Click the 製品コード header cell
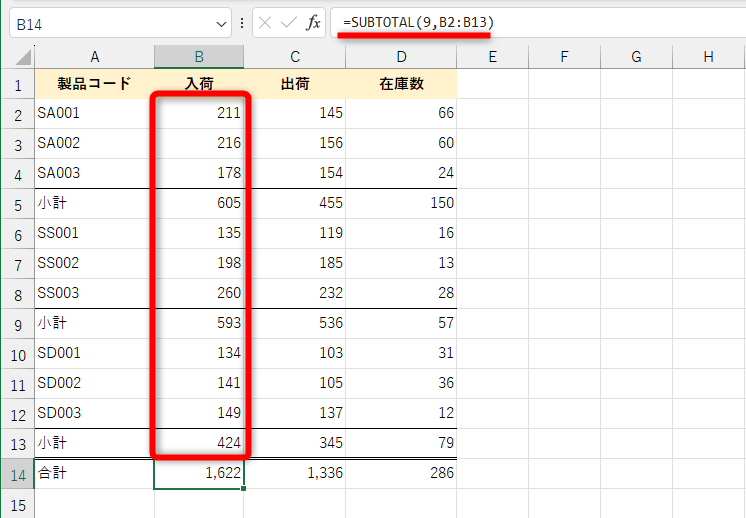 95,84
